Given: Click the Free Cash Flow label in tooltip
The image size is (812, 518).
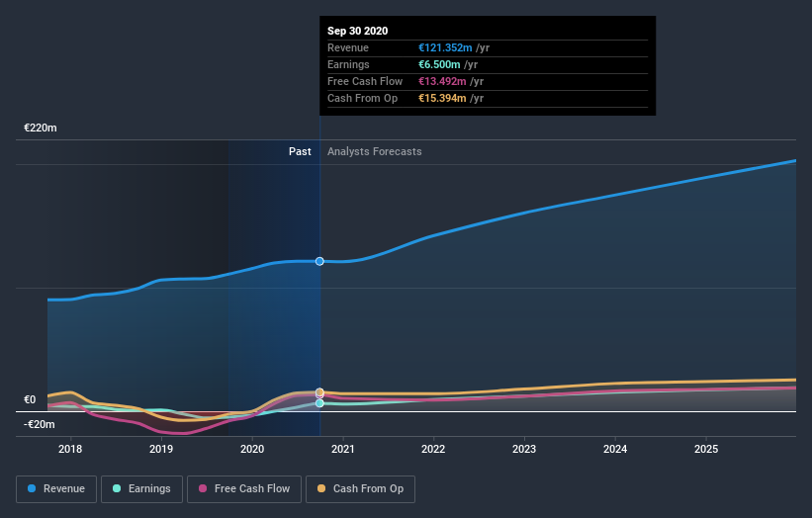Looking at the screenshot, I should click(x=365, y=81).
